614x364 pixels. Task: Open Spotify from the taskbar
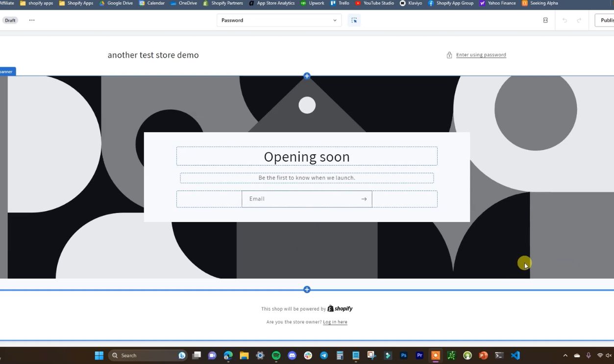click(275, 355)
